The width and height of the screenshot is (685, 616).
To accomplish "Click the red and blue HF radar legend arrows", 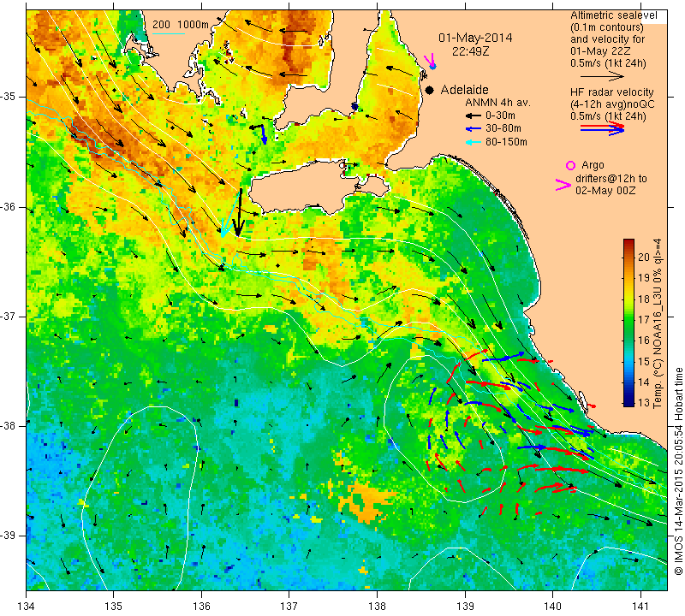I will pyautogui.click(x=603, y=128).
